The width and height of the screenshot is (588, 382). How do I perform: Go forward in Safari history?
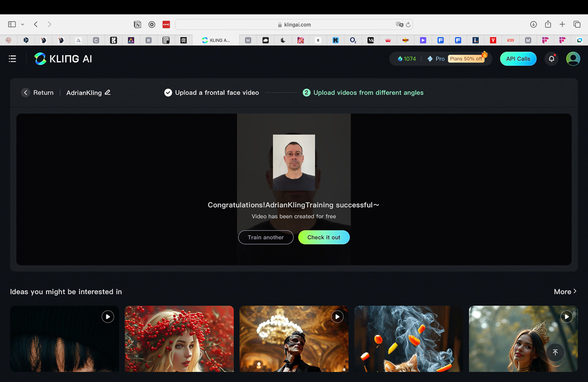(49, 24)
